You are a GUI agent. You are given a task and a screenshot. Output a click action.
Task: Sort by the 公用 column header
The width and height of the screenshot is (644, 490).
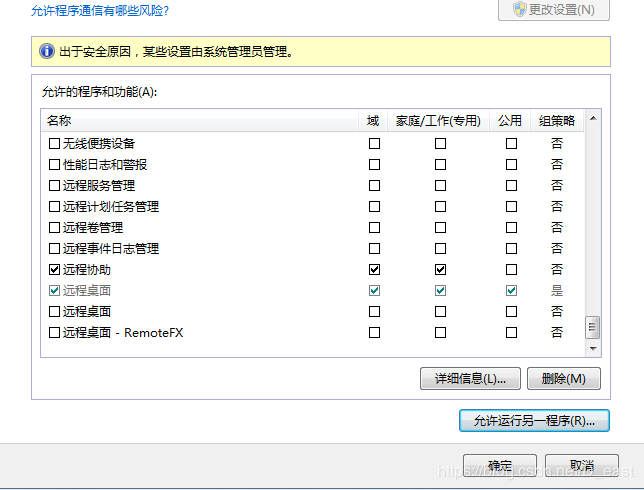(x=510, y=121)
